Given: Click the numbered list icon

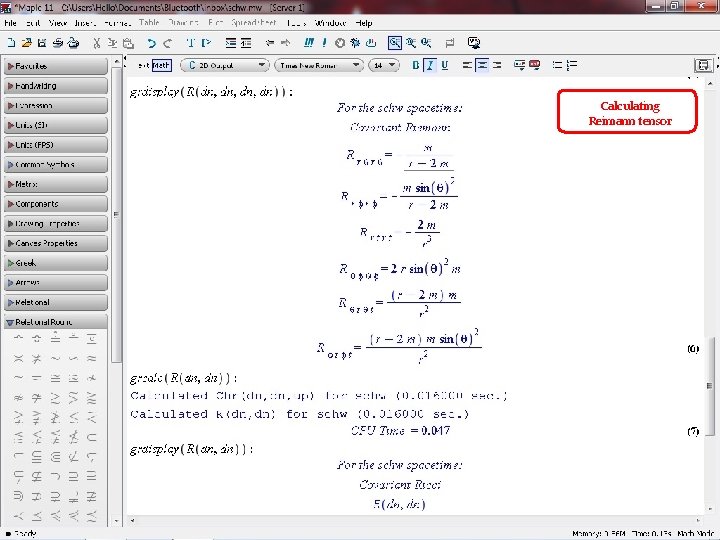Looking at the screenshot, I should point(572,65).
